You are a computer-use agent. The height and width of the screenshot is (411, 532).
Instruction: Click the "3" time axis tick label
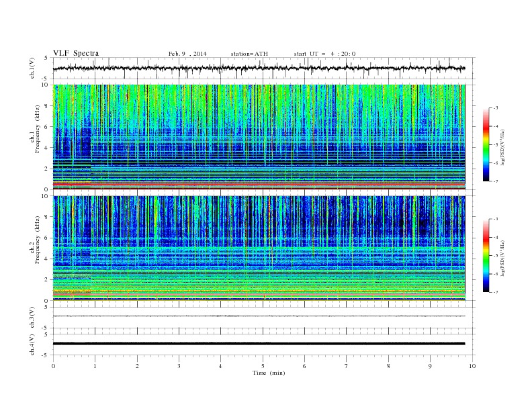(x=179, y=366)
